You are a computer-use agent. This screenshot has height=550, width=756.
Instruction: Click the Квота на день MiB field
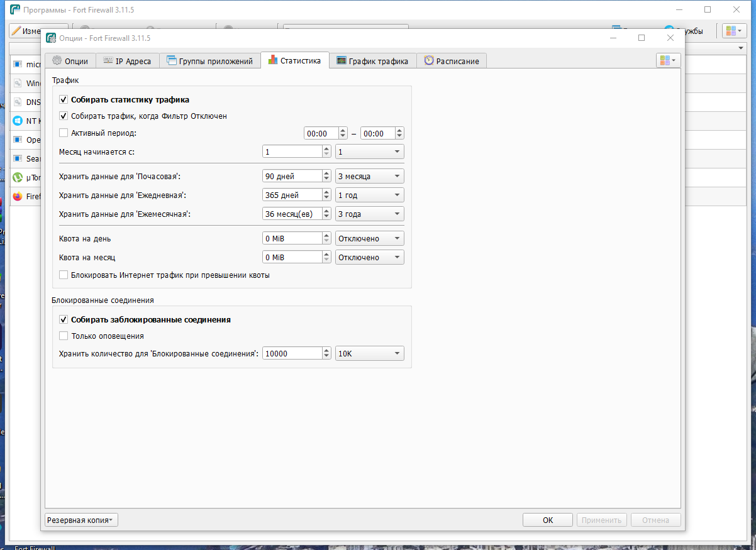tap(292, 238)
